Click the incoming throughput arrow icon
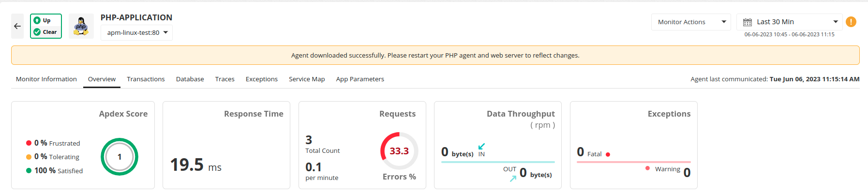The image size is (868, 194). point(481,146)
